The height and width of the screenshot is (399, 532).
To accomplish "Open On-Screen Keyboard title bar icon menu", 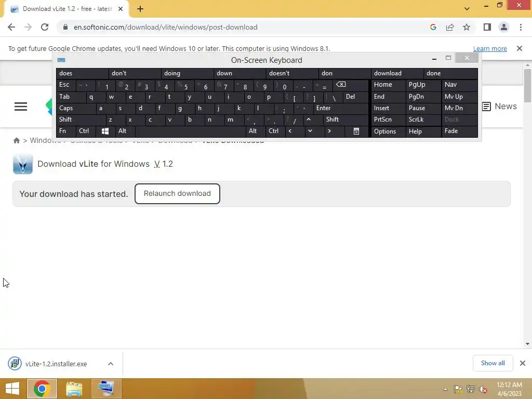I will (61, 60).
